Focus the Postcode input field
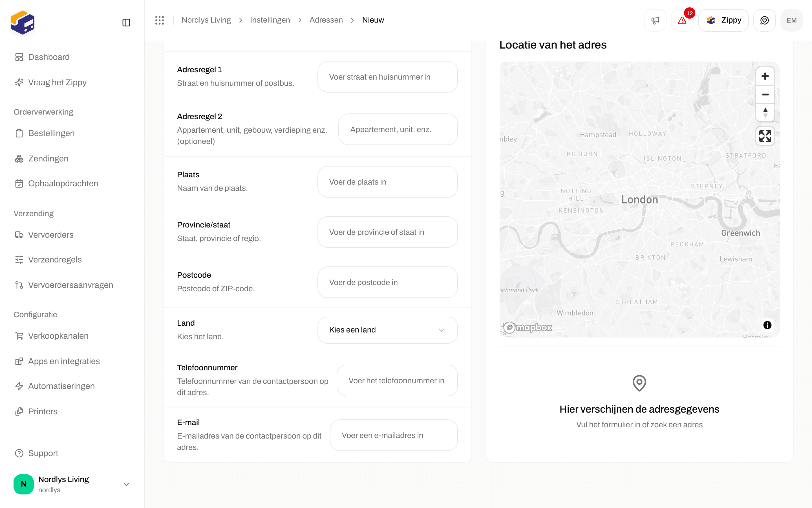The image size is (812, 508). [x=388, y=282]
